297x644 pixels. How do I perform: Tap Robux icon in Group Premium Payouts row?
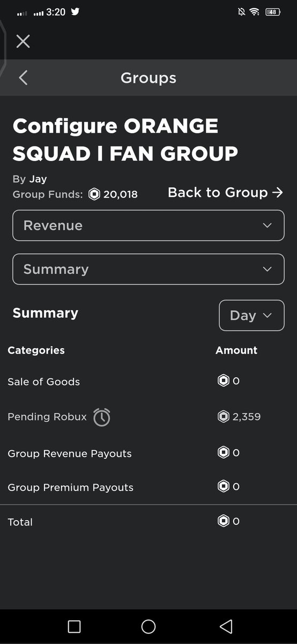tap(223, 486)
